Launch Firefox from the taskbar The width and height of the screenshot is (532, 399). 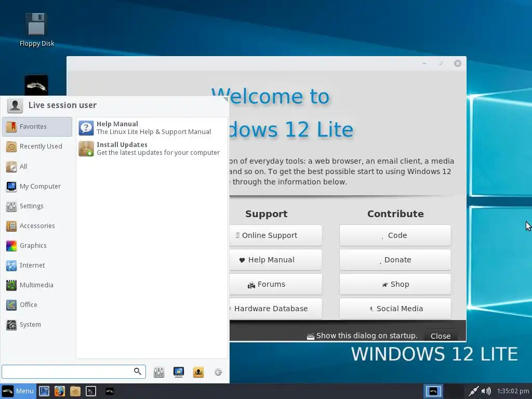click(x=60, y=391)
